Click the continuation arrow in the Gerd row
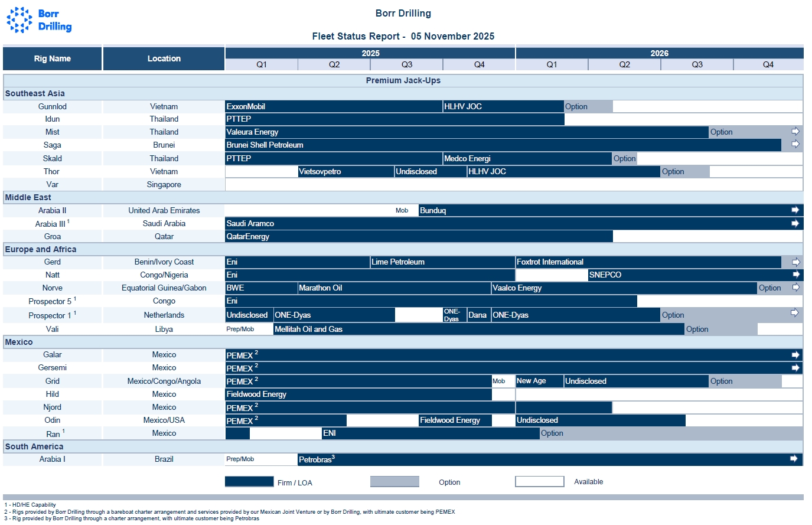The height and width of the screenshot is (525, 812). (x=795, y=262)
